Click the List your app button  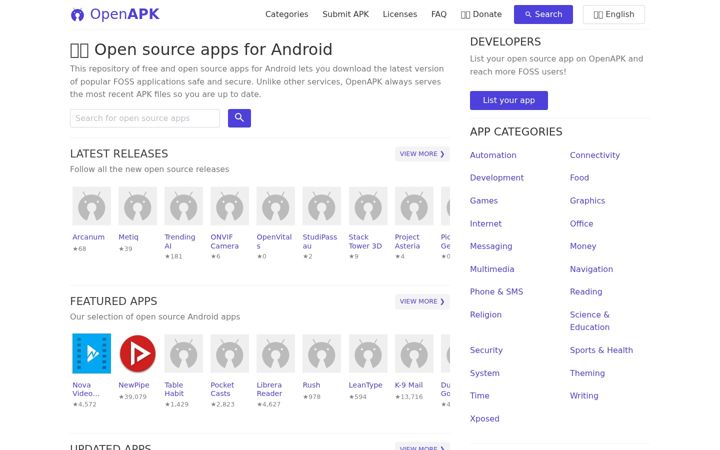[x=509, y=100]
